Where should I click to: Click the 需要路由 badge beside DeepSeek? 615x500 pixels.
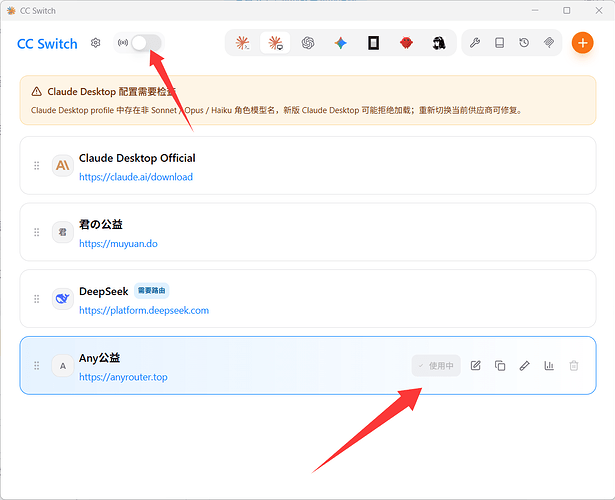(x=151, y=291)
